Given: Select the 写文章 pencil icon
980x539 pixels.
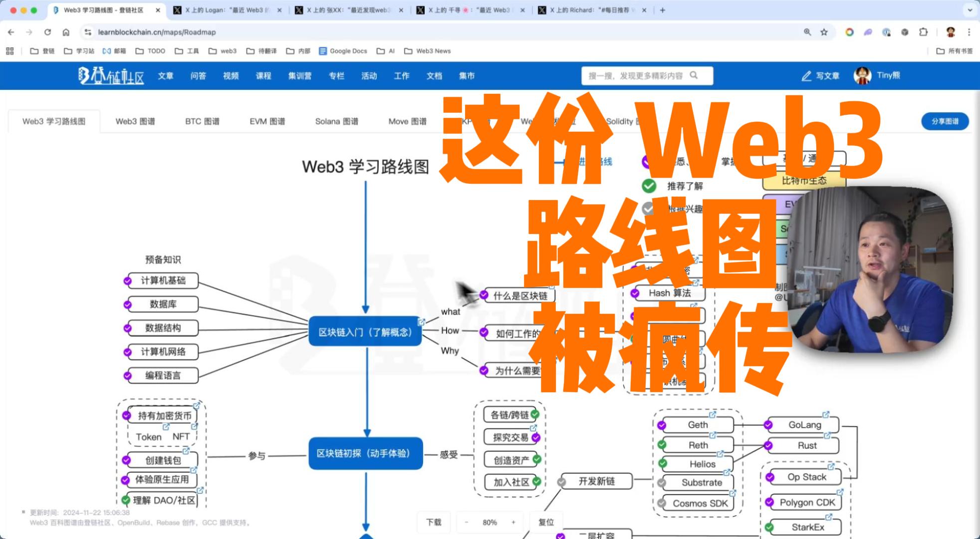Looking at the screenshot, I should tap(807, 76).
